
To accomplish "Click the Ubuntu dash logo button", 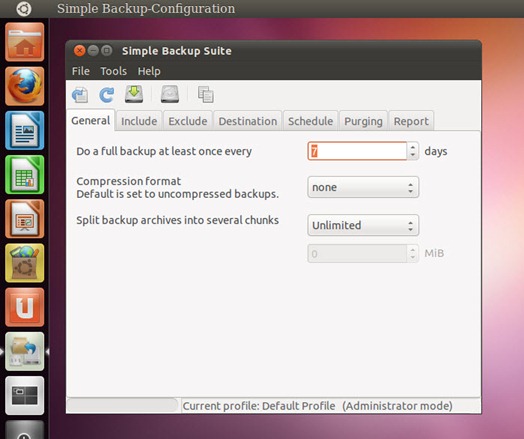I will [24, 9].
